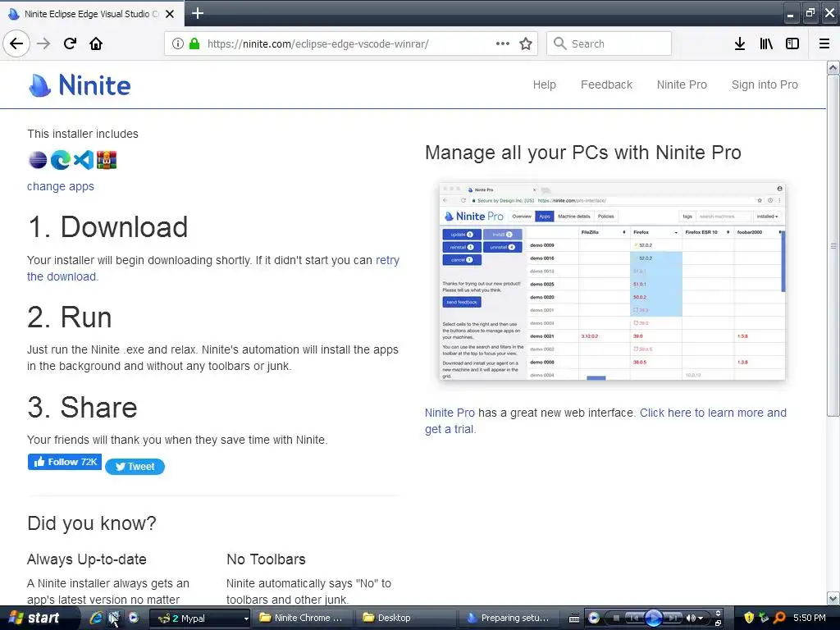Click the Show Desktop quick launch icon
This screenshot has width=840, height=630.
[x=114, y=618]
